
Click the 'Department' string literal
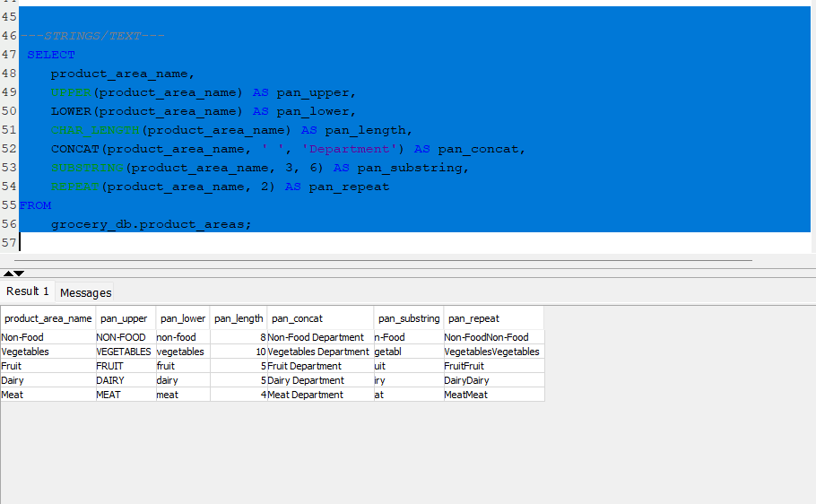tap(349, 149)
